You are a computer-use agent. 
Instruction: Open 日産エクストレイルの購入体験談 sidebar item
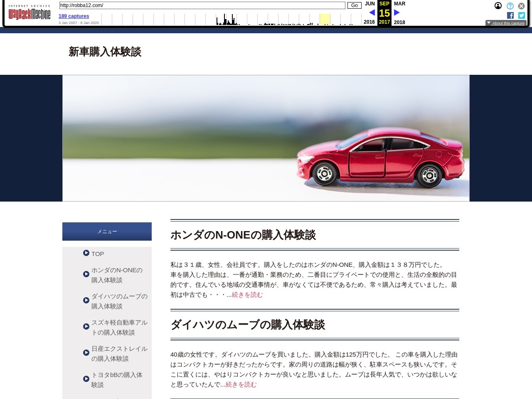tap(119, 354)
